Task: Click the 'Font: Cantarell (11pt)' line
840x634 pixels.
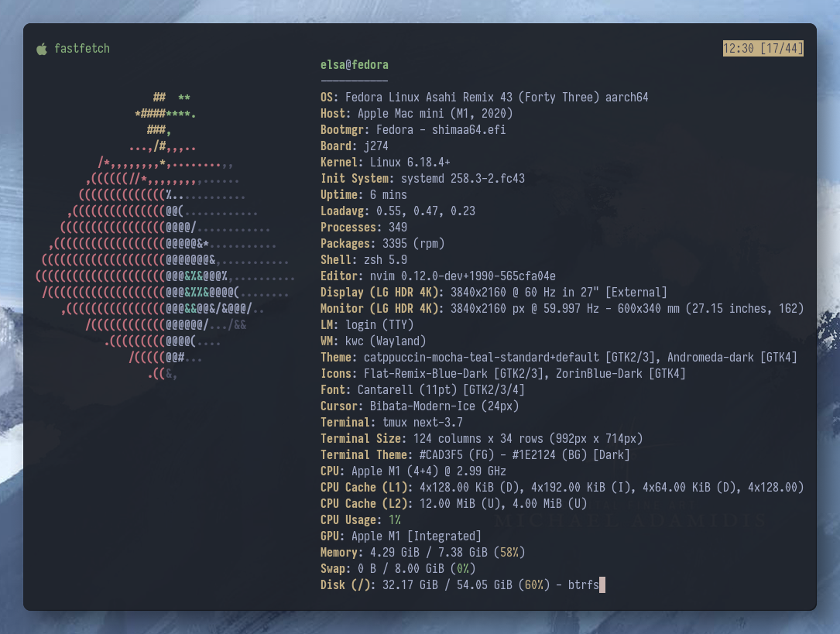Action: tap(422, 390)
